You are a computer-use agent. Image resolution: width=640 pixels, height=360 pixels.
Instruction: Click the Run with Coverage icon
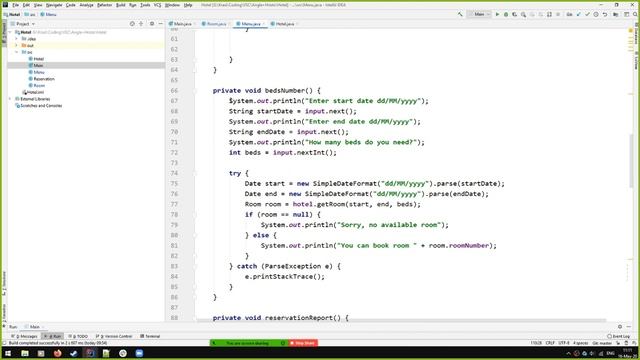[x=514, y=14]
